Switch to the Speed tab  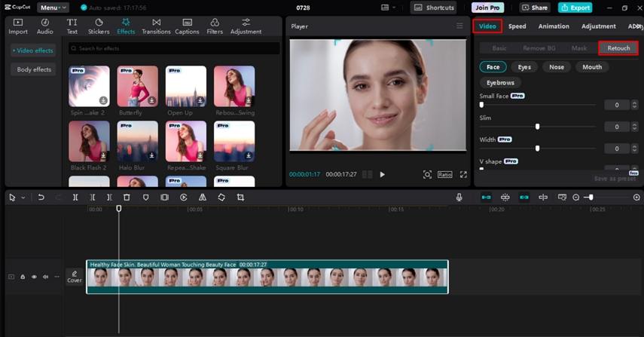click(517, 26)
